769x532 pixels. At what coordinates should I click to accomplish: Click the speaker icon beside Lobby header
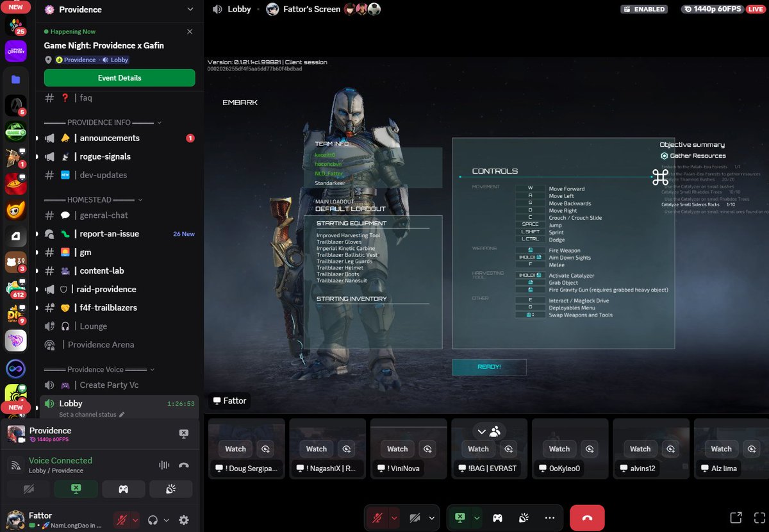click(x=218, y=10)
